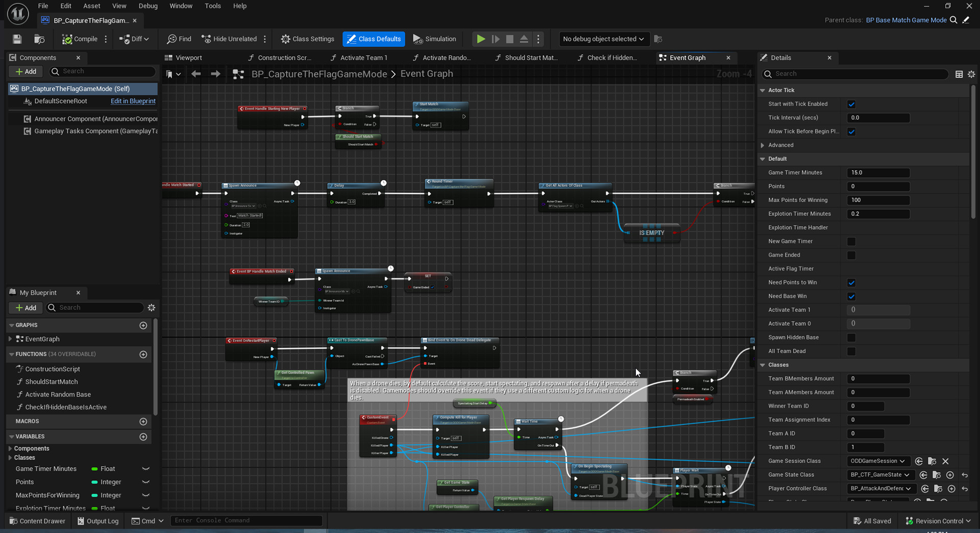Toggle Hide Unrelated nodes
The height and width of the screenshot is (533, 980).
pos(229,39)
